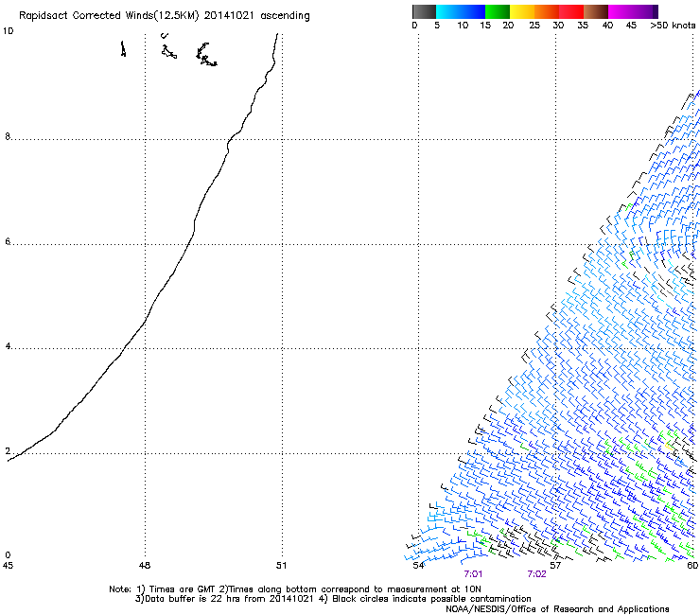
Task: Click the longitude label '57'
Action: coord(555,566)
